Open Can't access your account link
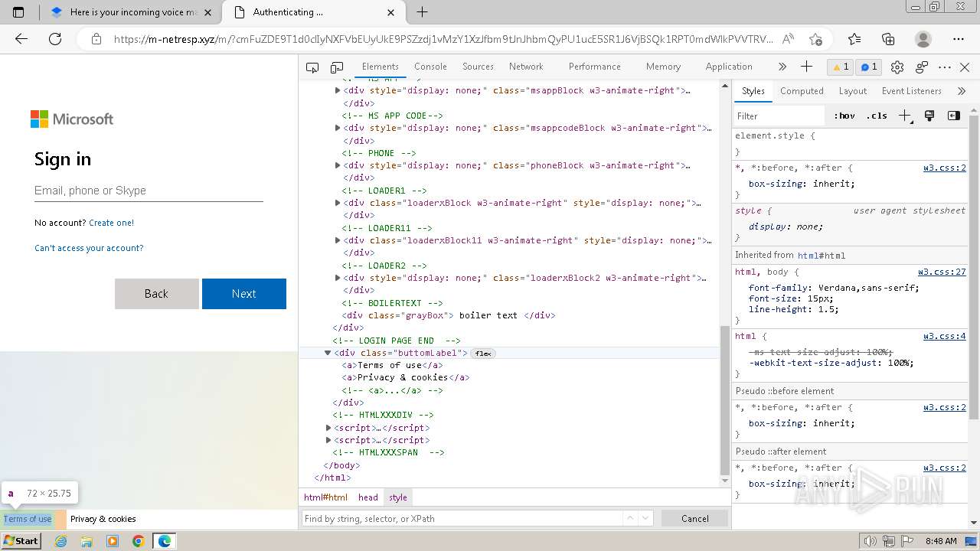 point(89,248)
